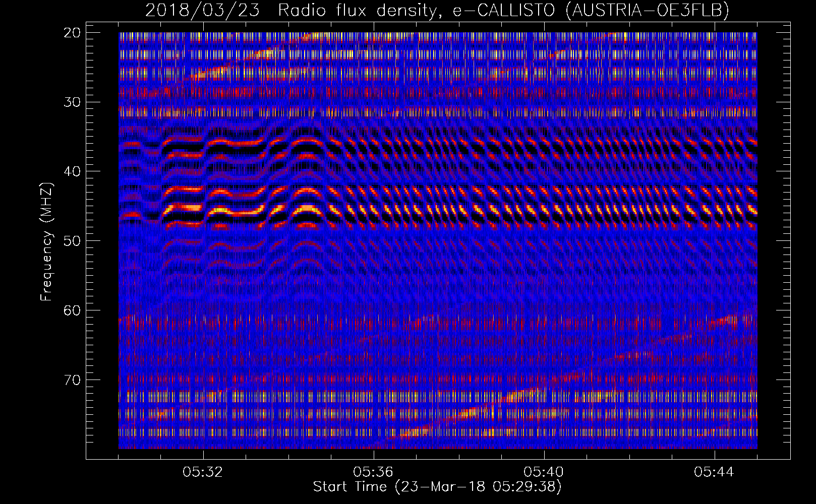Image resolution: width=816 pixels, height=504 pixels.
Task: Click the 60 MHz frequency tick label
Action: [x=73, y=310]
